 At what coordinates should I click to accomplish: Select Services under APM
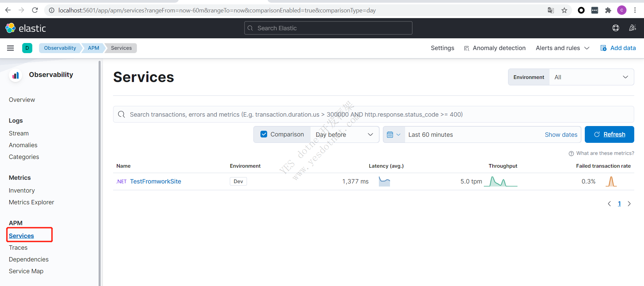point(22,236)
